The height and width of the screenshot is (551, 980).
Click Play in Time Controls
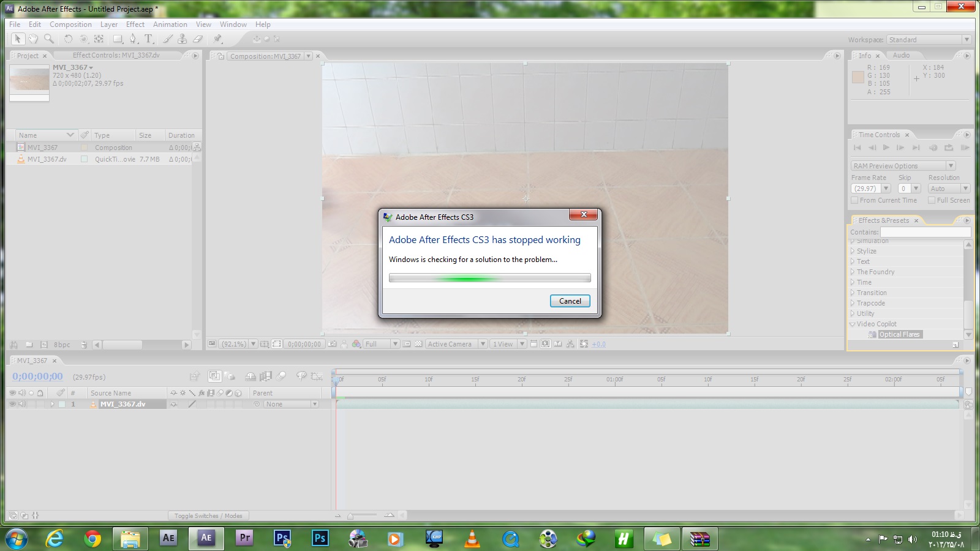(x=886, y=148)
